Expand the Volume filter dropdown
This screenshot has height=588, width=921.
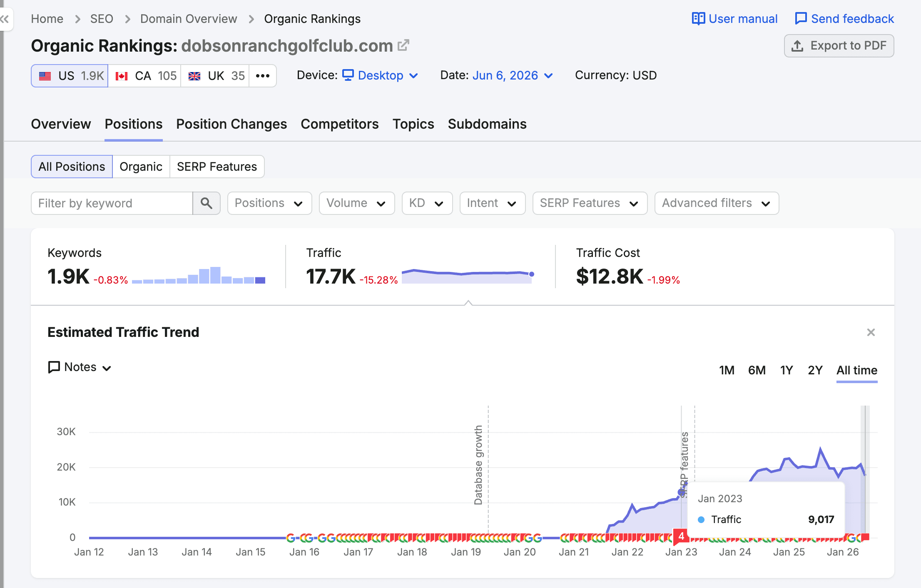point(357,203)
